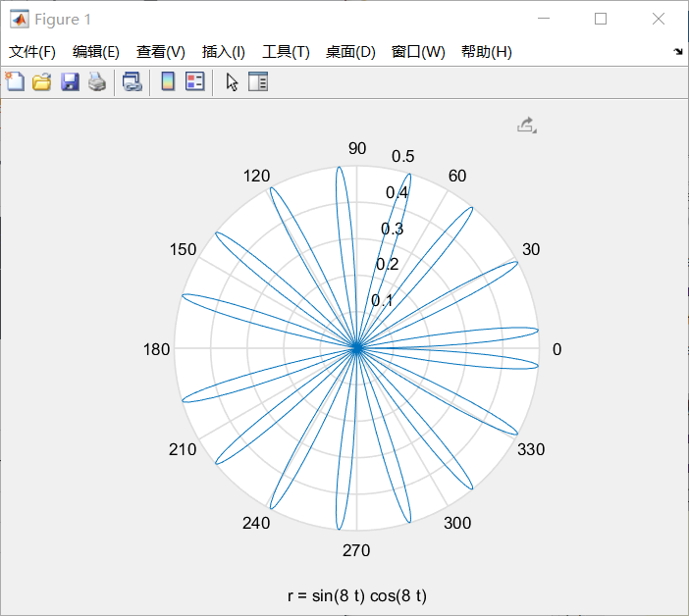
Task: Click the 60 degree angle label
Action: click(x=457, y=176)
